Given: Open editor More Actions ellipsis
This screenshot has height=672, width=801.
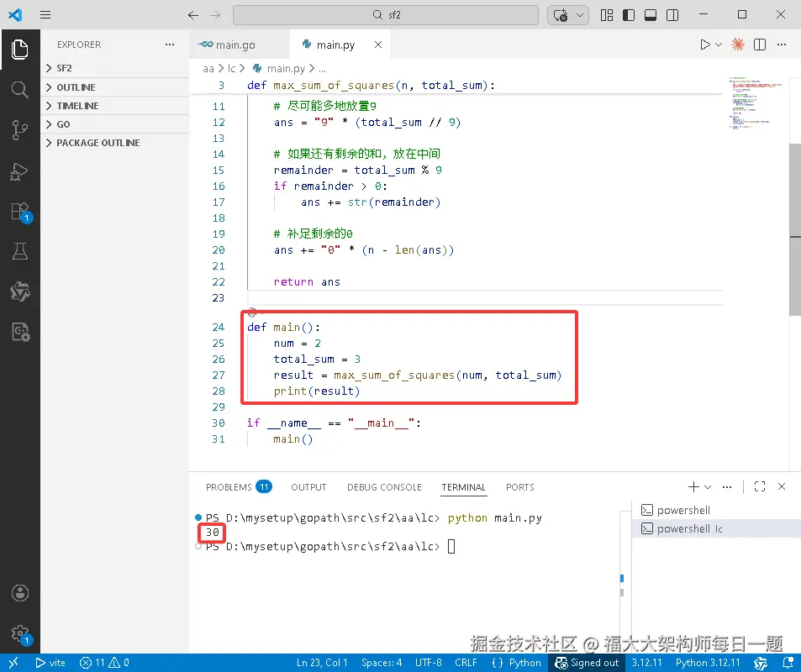Looking at the screenshot, I should 782,45.
